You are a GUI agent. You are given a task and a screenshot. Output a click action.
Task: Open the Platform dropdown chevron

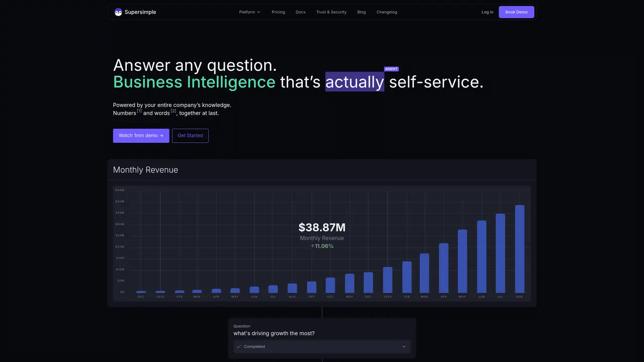[x=259, y=12]
